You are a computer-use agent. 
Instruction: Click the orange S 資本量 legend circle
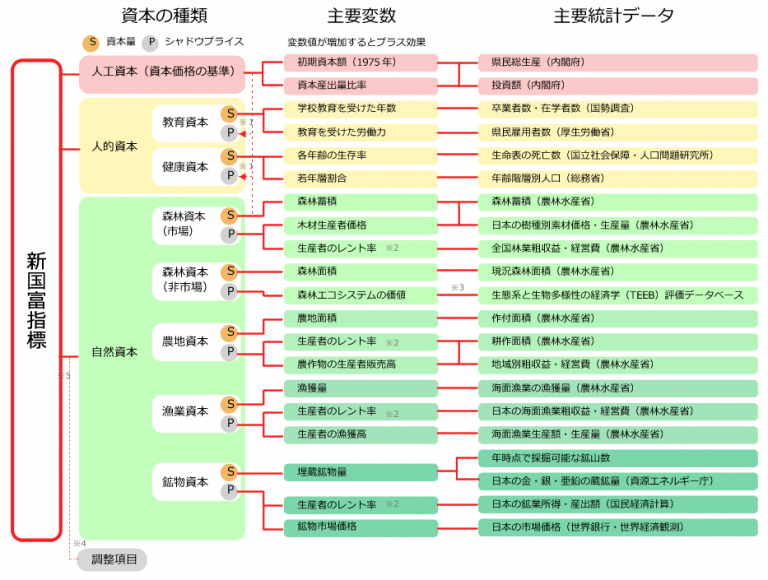click(91, 43)
